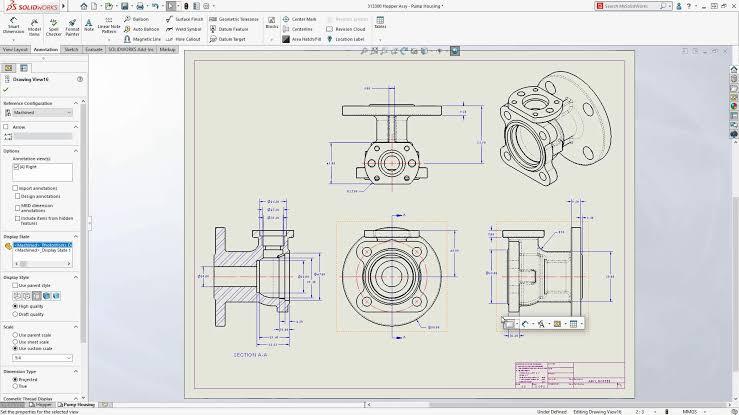The width and height of the screenshot is (739, 415).
Task: Insert a Datum Feature symbol
Action: 229,29
